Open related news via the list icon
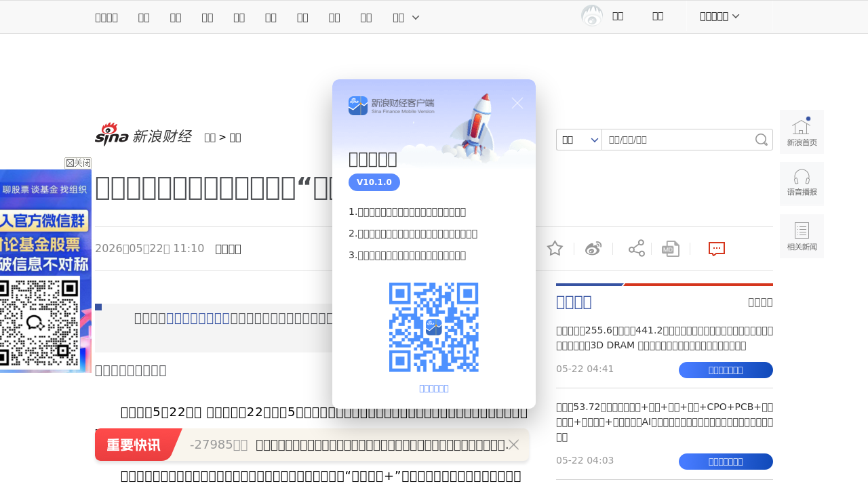 tap(802, 236)
